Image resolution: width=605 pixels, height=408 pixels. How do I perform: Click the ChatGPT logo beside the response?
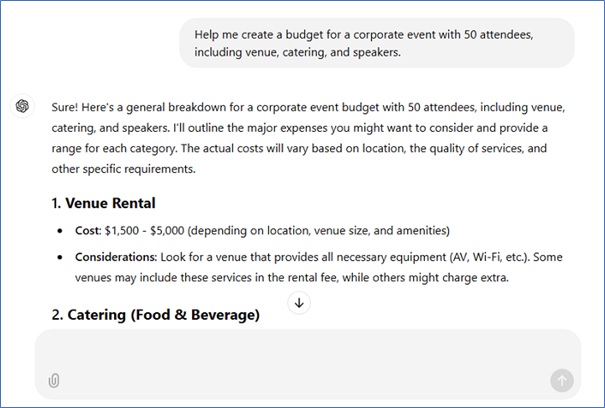click(x=23, y=107)
